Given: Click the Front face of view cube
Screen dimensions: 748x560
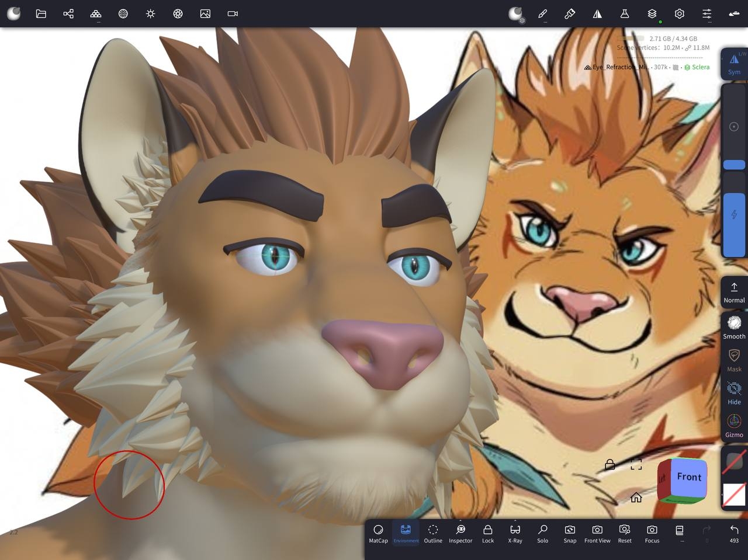Looking at the screenshot, I should pos(688,478).
